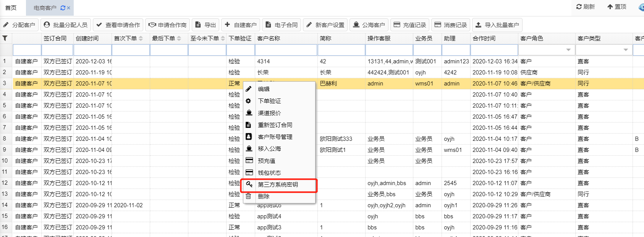Screen dimensions: 644x237
Task: Click 导入批量客户 upload button
Action: tap(497, 25)
